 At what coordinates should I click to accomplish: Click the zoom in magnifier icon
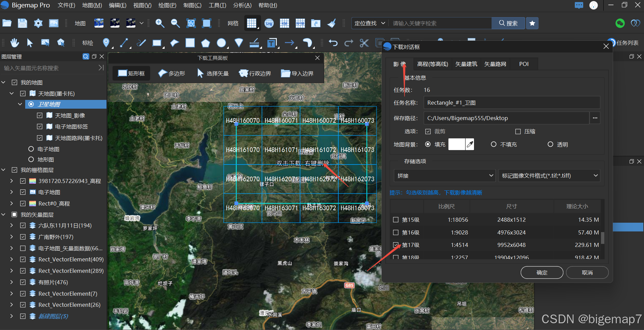point(160,23)
